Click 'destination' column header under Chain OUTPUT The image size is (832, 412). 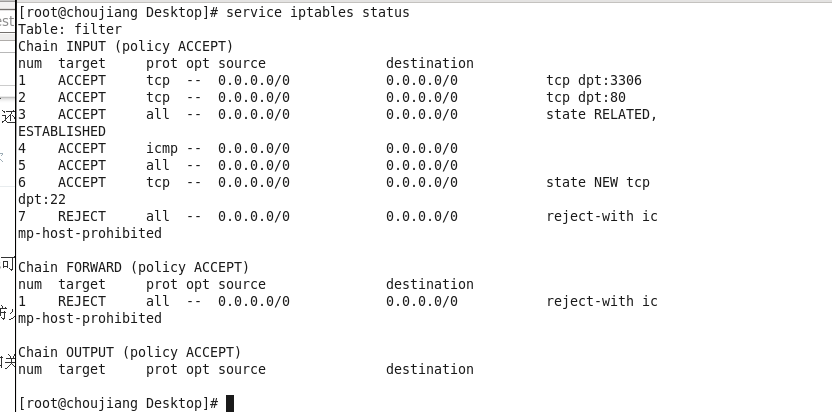click(x=430, y=369)
